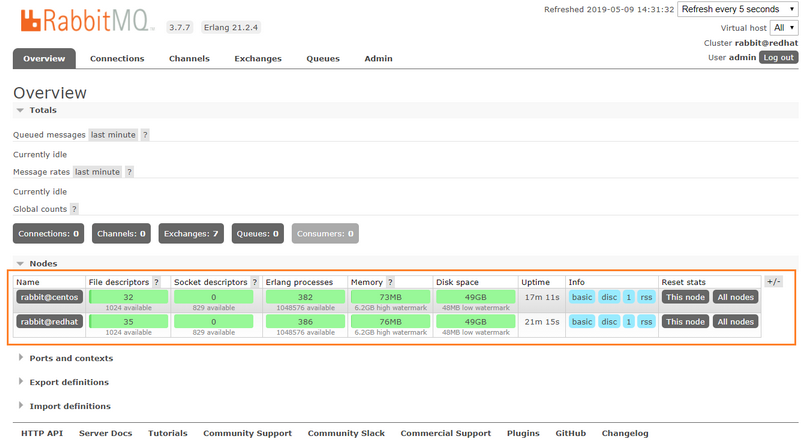
Task: Click the RabbitMQ logo
Action: 86,21
